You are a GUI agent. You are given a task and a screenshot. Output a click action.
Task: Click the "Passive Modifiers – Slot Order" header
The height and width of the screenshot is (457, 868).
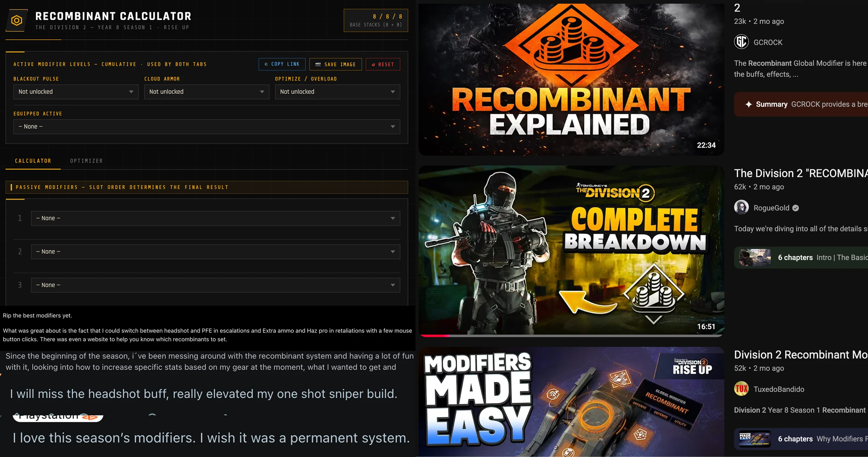[x=206, y=187]
